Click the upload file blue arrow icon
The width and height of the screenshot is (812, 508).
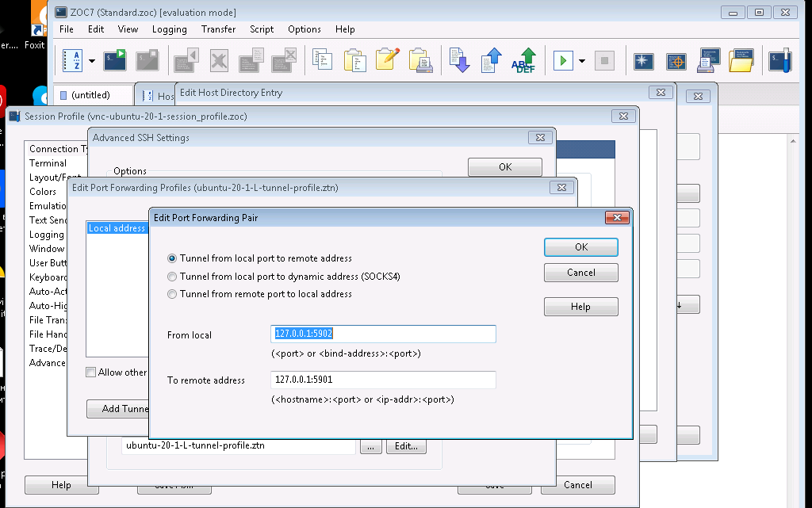[492, 60]
